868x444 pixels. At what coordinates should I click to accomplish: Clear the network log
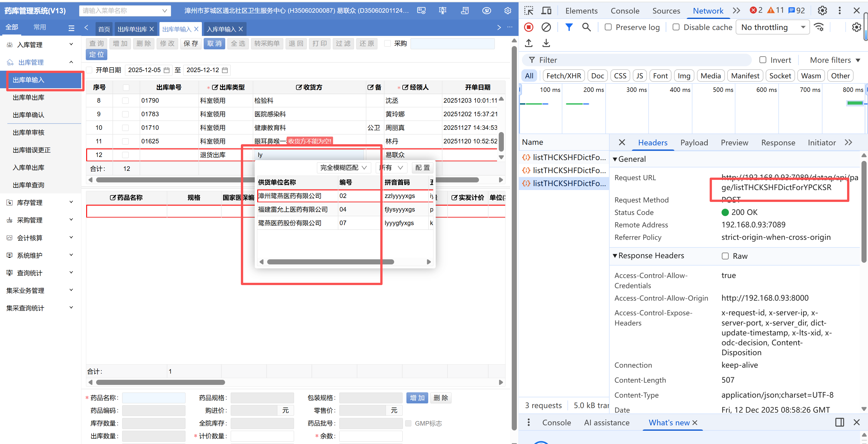(x=546, y=27)
